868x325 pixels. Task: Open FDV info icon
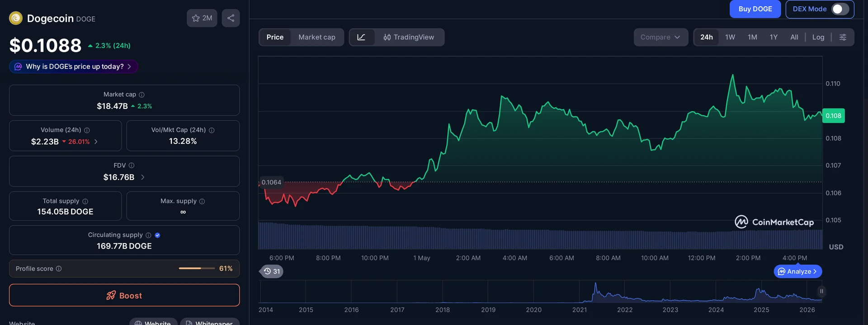click(132, 165)
